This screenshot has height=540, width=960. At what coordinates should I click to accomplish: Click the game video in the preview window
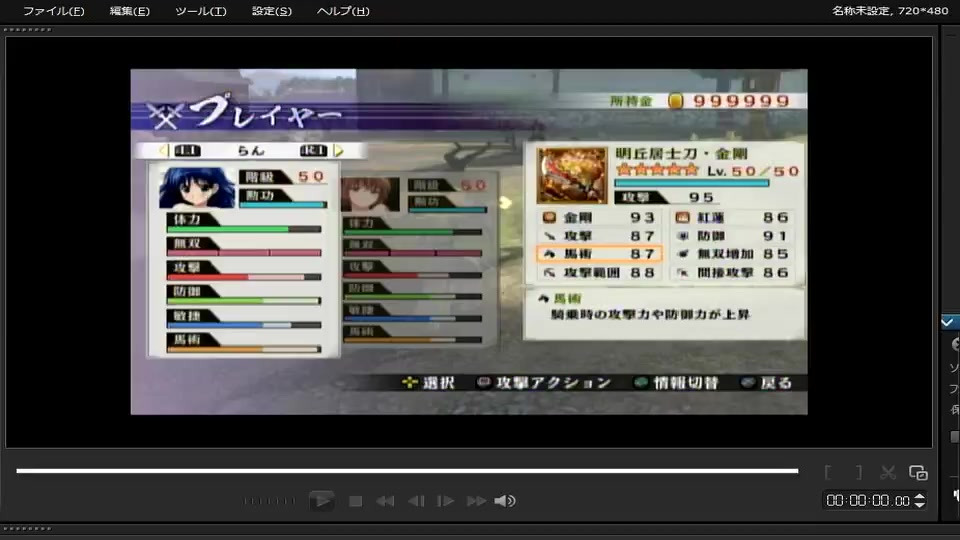coord(469,242)
